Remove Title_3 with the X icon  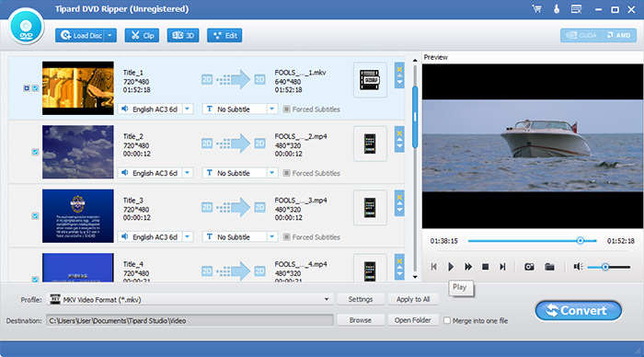pyautogui.click(x=399, y=197)
